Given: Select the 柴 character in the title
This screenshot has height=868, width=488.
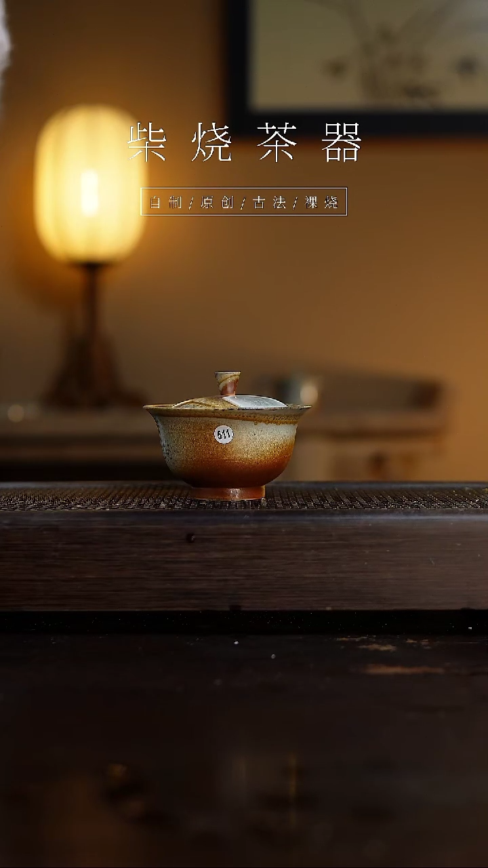Looking at the screenshot, I should click(147, 142).
